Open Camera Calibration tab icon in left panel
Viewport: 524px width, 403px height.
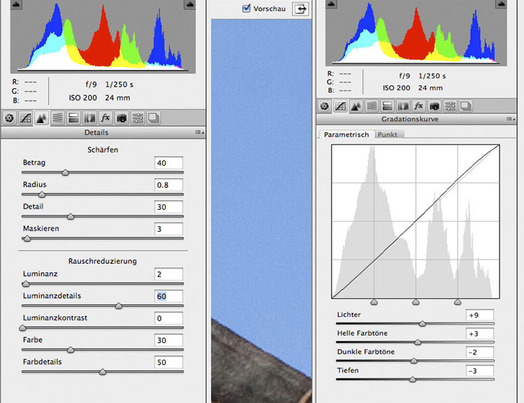(122, 118)
